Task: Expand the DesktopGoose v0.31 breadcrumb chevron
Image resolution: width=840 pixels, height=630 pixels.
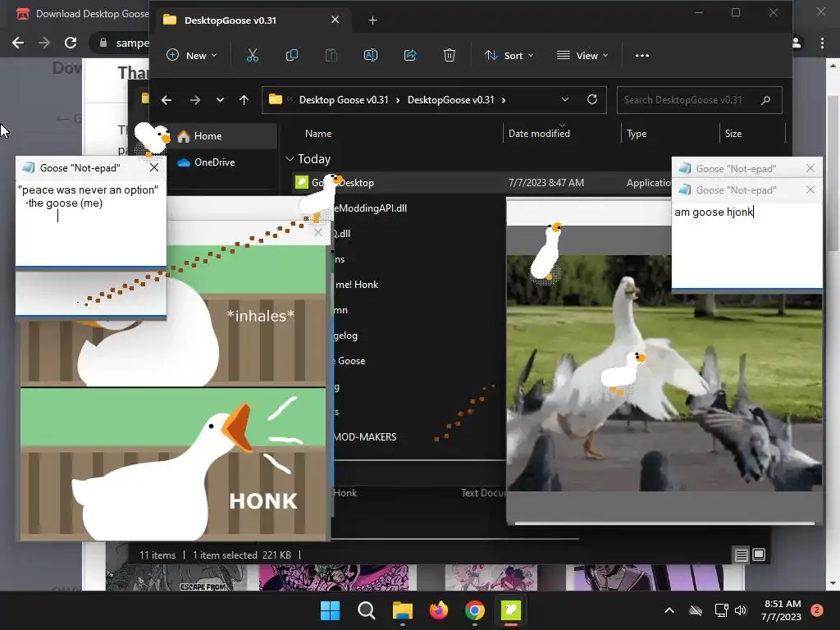Action: click(x=504, y=100)
